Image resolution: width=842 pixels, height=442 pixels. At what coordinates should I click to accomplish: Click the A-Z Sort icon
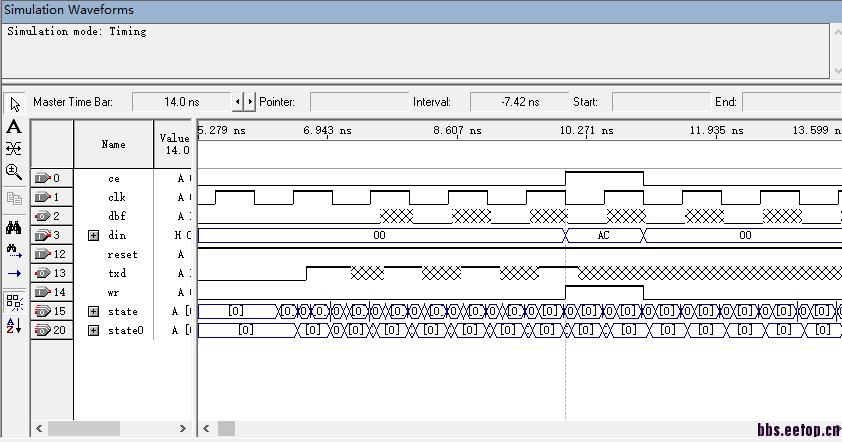click(14, 325)
